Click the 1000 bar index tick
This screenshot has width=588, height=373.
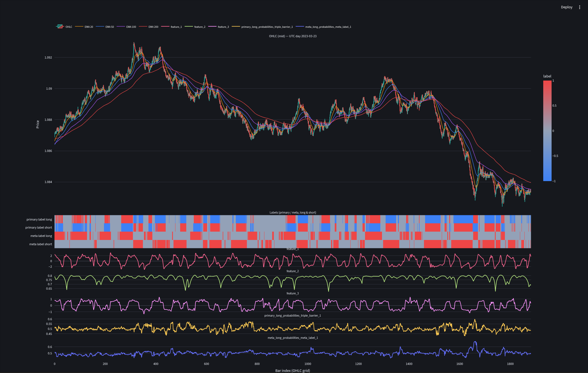[308, 364]
